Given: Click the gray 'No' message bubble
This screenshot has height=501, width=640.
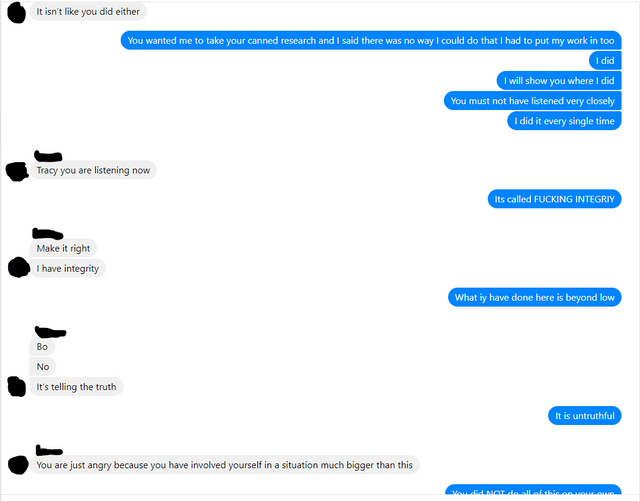Looking at the screenshot, I should point(43,367).
